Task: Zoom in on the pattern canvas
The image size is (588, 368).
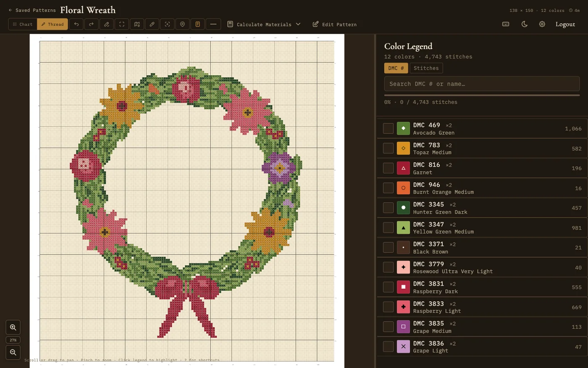Action: pos(13,327)
